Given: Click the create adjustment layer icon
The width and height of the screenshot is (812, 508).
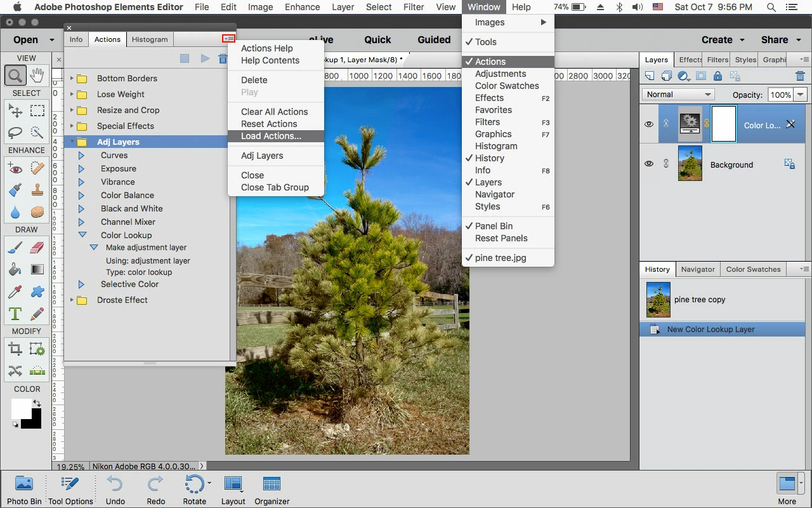Looking at the screenshot, I should 683,76.
